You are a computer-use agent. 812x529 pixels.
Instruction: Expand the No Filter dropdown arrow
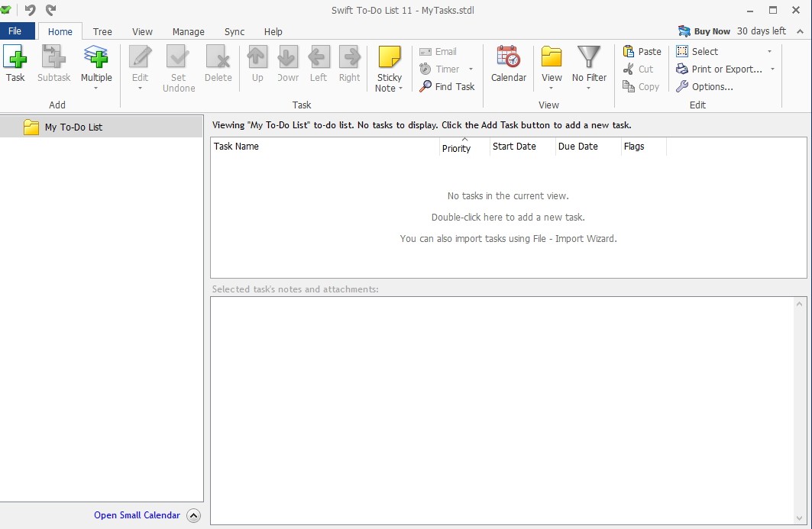[x=588, y=89]
